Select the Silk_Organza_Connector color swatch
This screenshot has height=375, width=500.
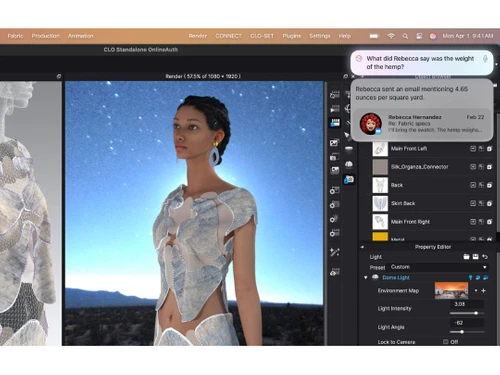tap(380, 167)
